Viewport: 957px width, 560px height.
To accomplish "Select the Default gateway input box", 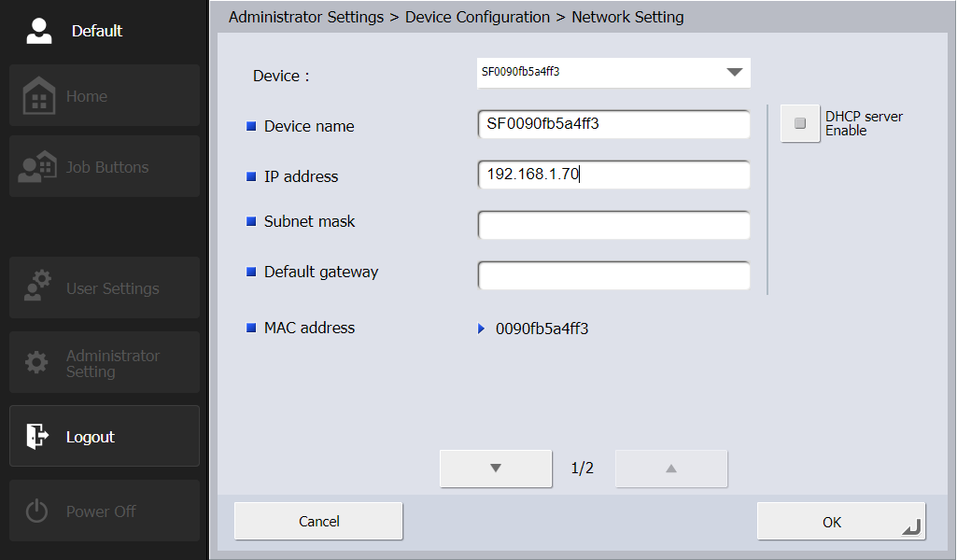I will tap(613, 275).
